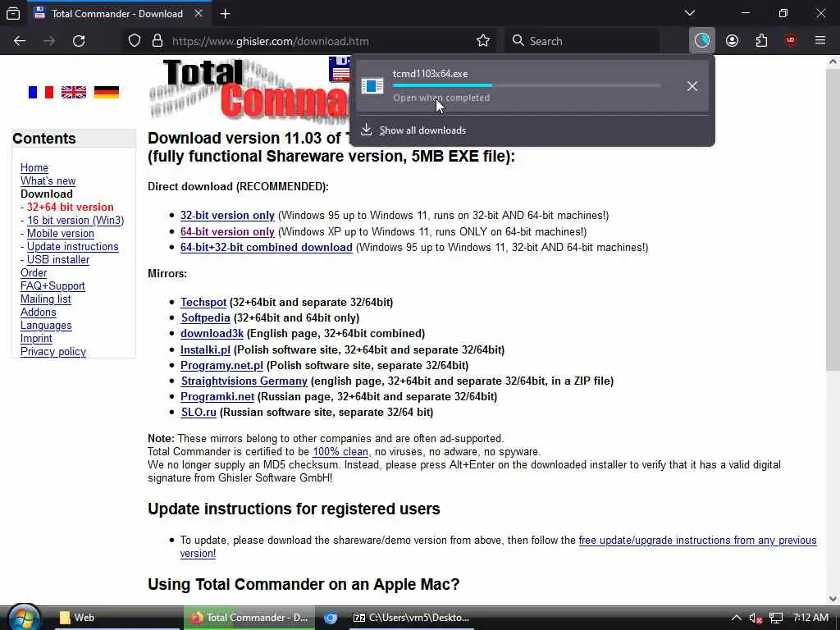Switch to the French flag language
The image size is (840, 630).
(x=41, y=92)
